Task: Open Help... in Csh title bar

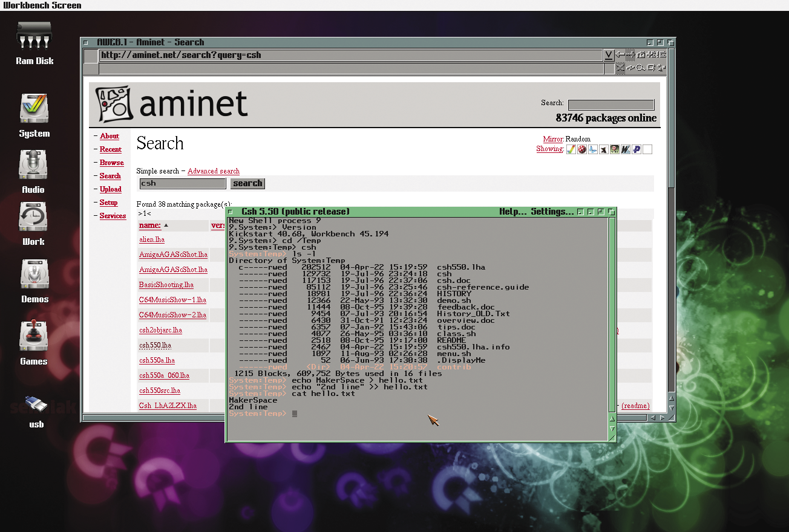Action: click(x=513, y=212)
